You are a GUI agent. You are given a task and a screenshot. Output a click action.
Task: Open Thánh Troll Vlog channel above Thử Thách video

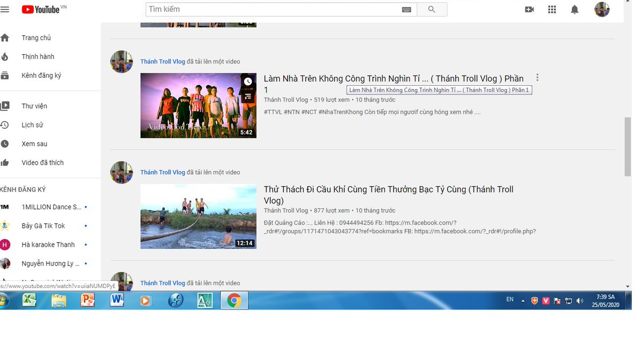pyautogui.click(x=163, y=172)
